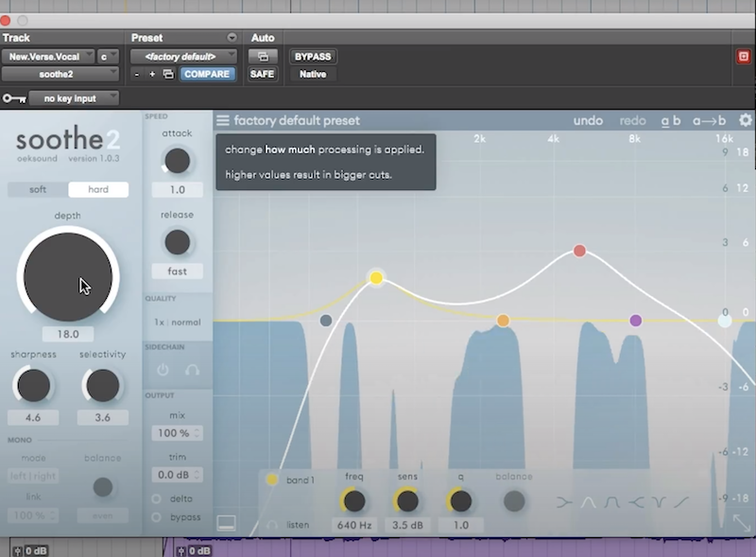The image size is (756, 557).
Task: Select the notch filter shape icon
Action: (657, 502)
